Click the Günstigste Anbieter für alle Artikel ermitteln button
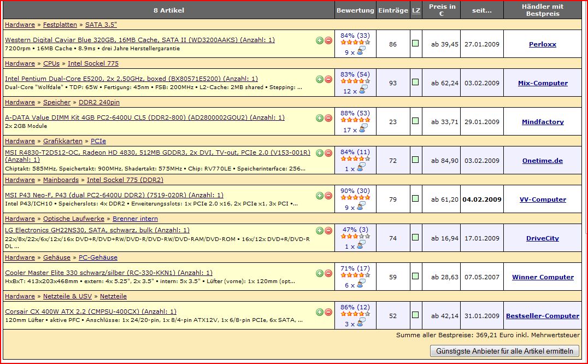The image size is (588, 364). click(504, 351)
